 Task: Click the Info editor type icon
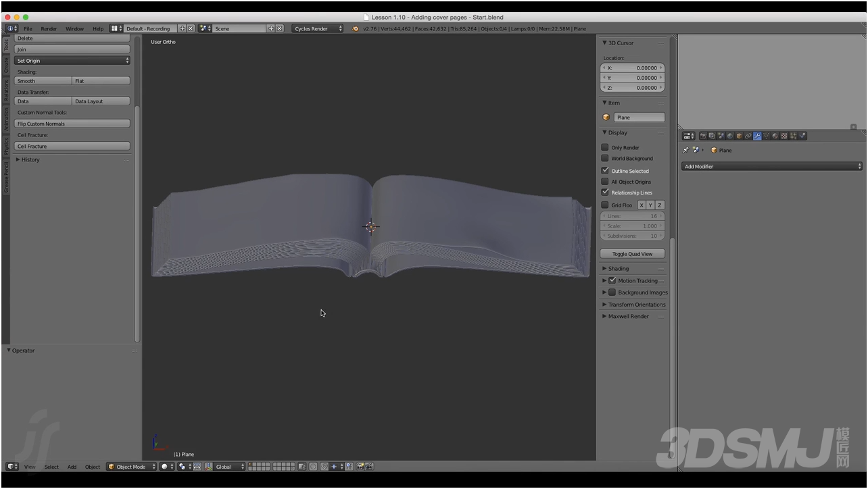coord(12,28)
